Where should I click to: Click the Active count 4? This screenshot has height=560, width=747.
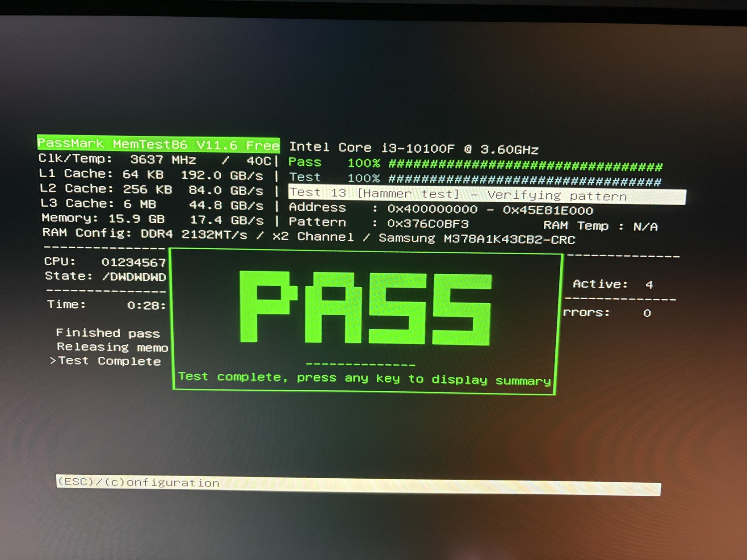point(649,284)
